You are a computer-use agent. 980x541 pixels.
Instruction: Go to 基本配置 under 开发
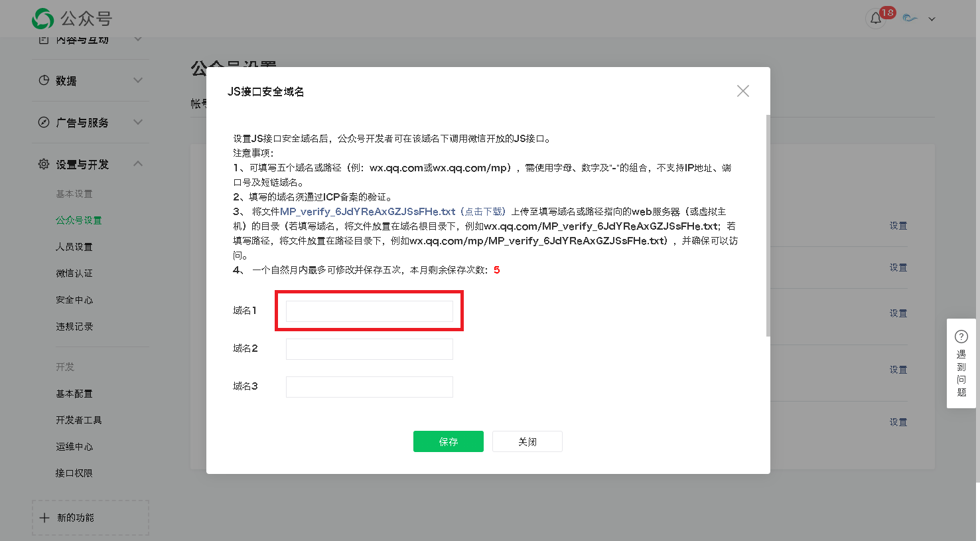(x=74, y=394)
